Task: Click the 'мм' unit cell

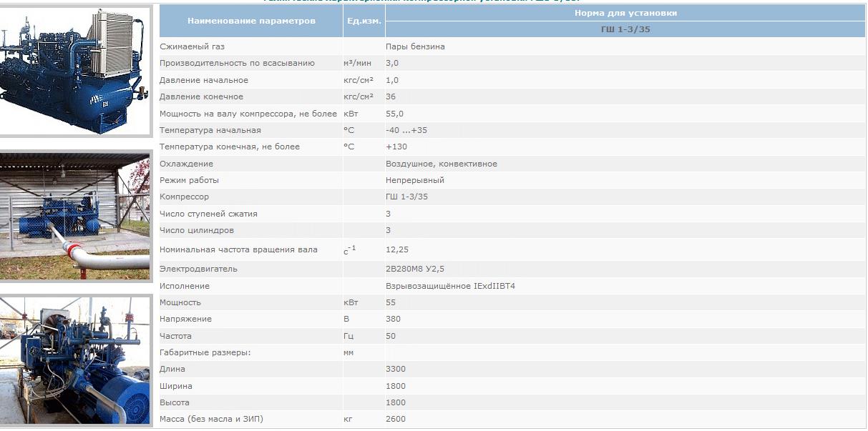Action: click(348, 352)
